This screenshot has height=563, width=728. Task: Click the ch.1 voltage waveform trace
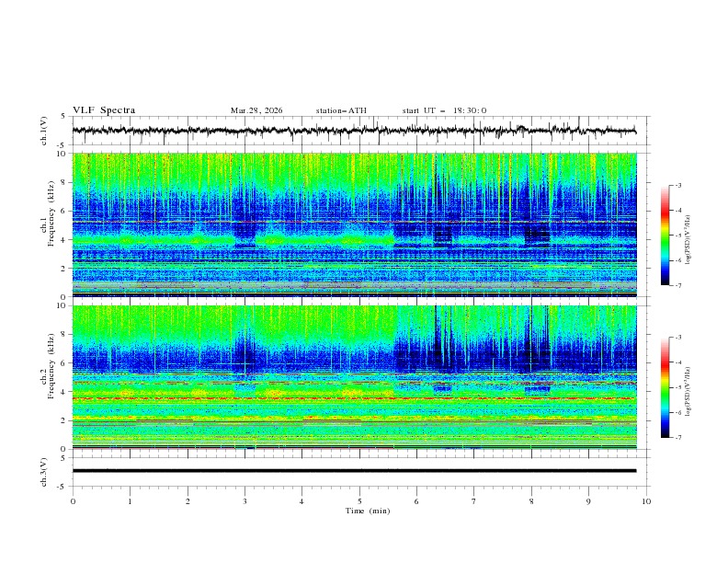(354, 131)
